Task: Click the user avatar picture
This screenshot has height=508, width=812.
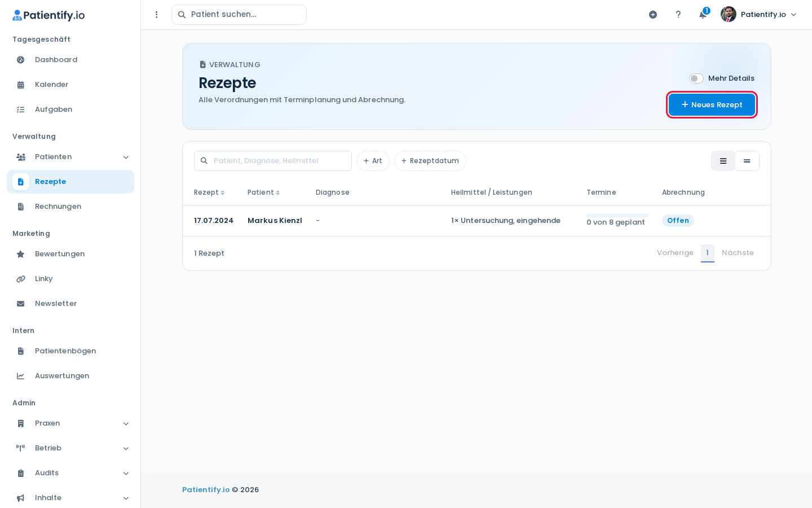Action: pos(729,14)
